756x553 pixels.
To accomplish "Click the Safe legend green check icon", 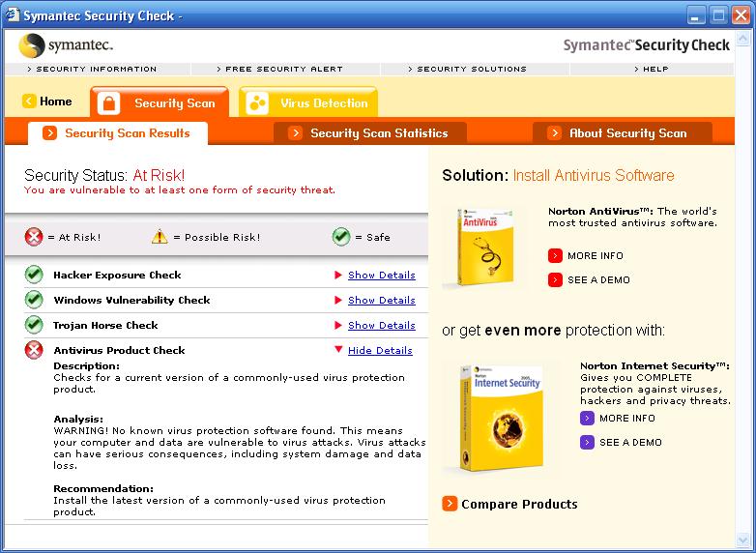I will click(x=341, y=237).
